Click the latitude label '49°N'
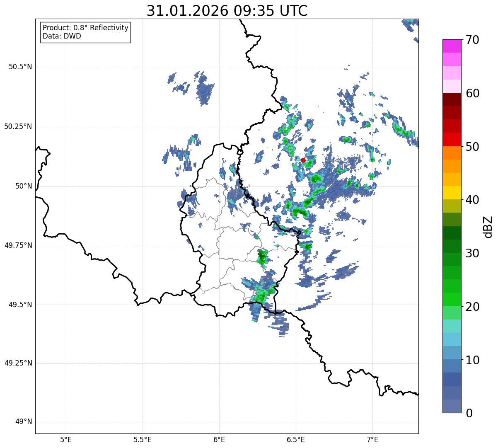The height and width of the screenshot is (448, 498). 24,422
